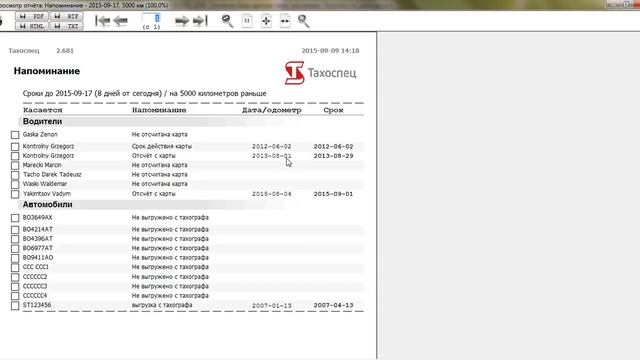
Task: Click the Автомобили section header
Action: [47, 204]
